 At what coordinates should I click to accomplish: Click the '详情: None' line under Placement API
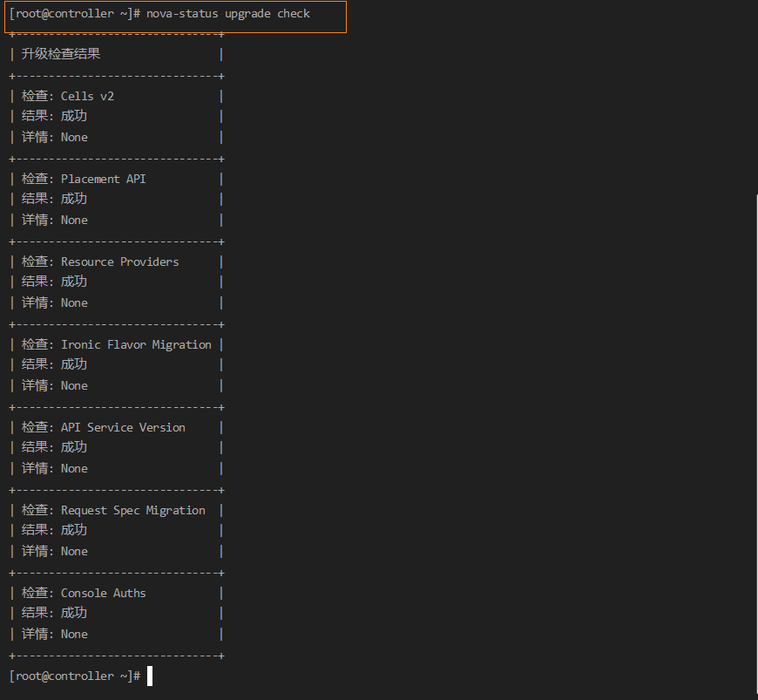pos(55,220)
